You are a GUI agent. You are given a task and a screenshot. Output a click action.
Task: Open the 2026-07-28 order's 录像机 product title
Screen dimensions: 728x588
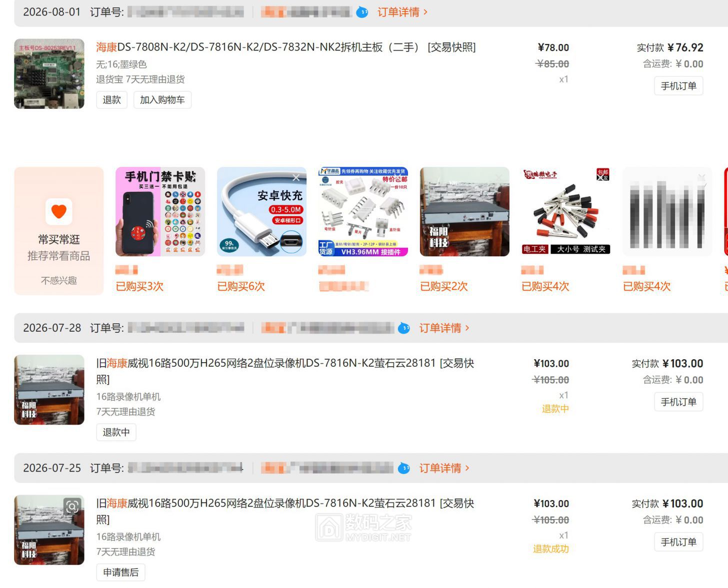[x=285, y=371]
